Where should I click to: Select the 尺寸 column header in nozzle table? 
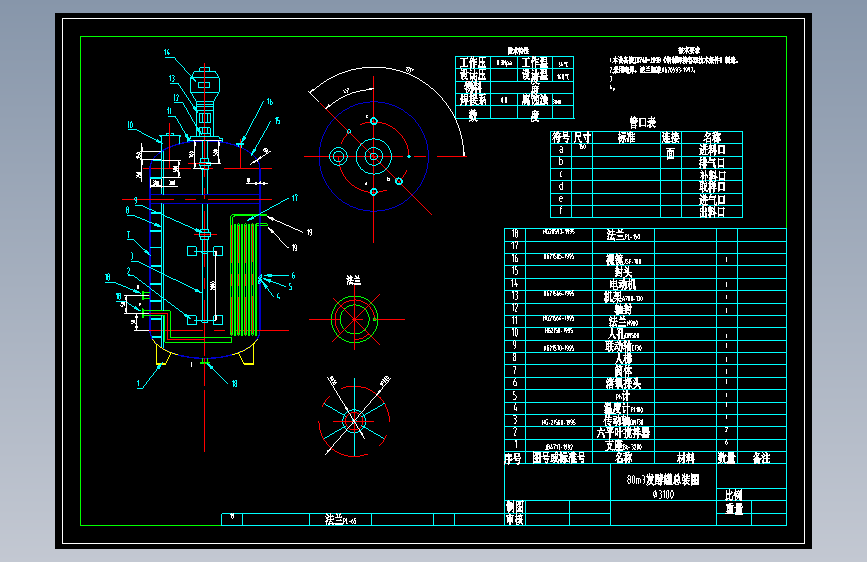point(582,137)
